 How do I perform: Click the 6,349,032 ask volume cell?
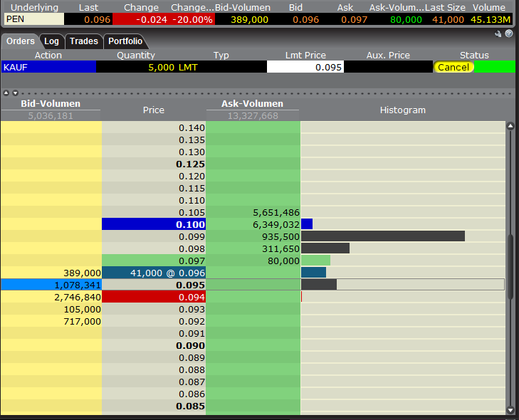tap(253, 224)
